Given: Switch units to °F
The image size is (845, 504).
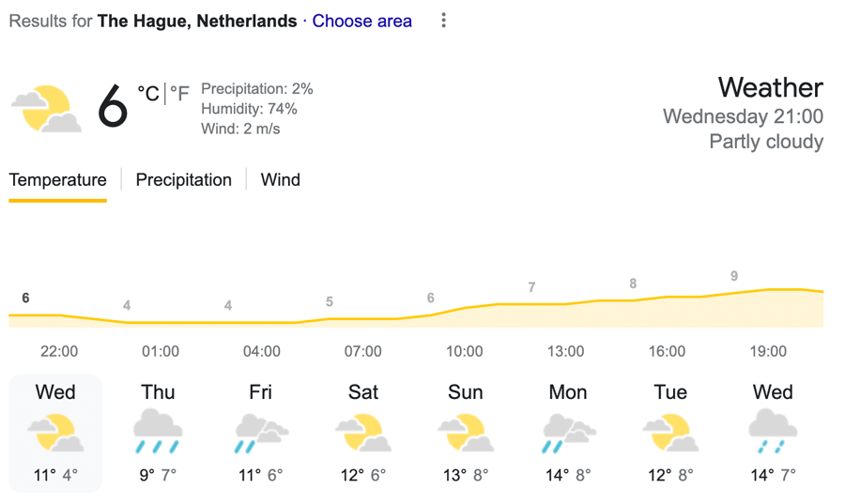Looking at the screenshot, I should [x=180, y=94].
